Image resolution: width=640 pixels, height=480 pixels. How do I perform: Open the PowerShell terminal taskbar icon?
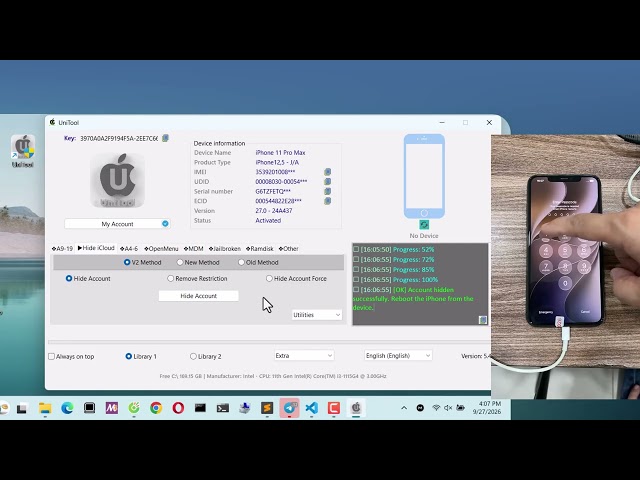222,408
